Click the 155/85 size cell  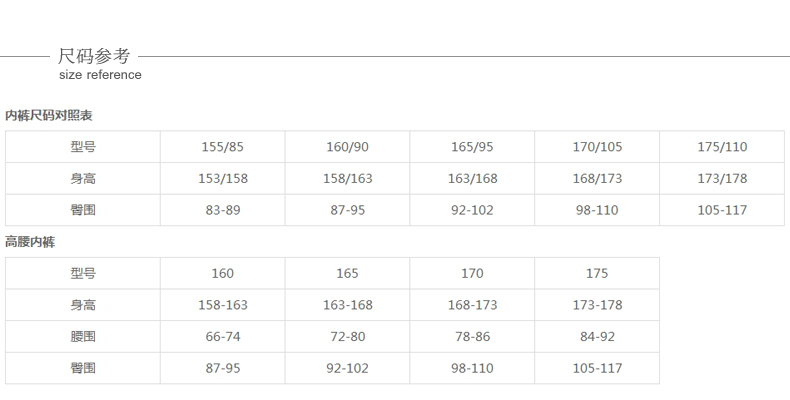coord(222,147)
